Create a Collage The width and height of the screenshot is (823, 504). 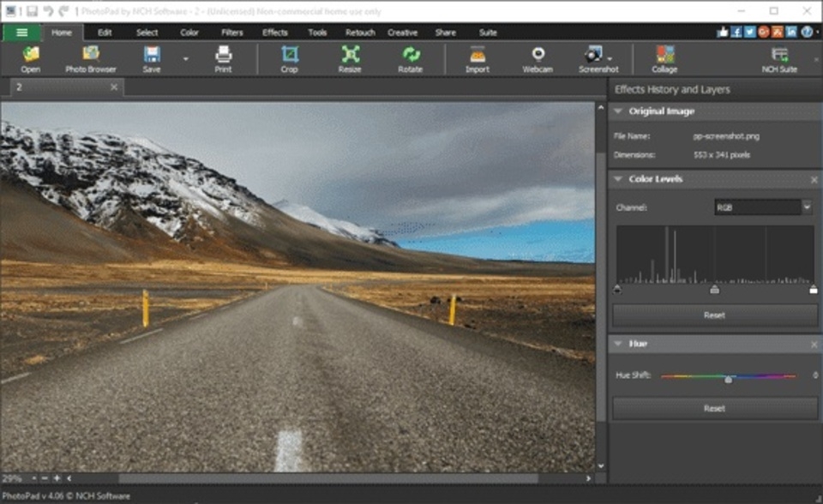[664, 58]
